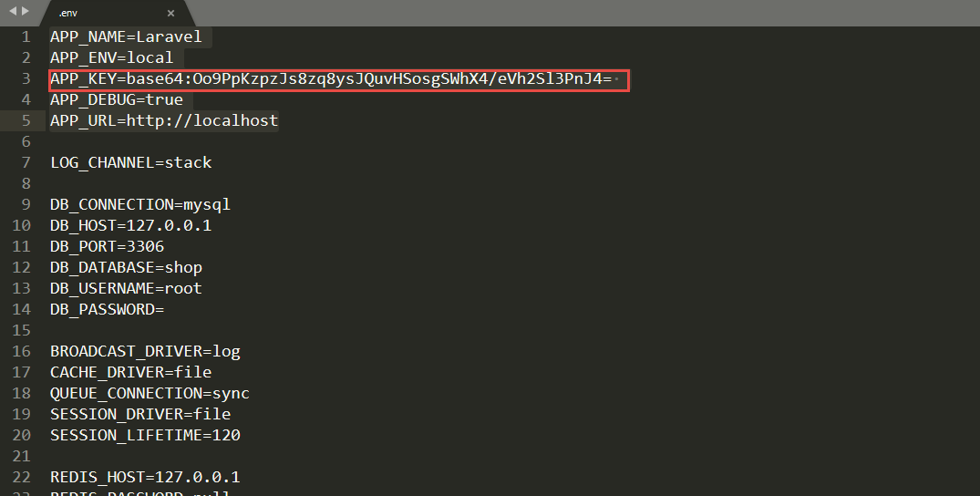Image resolution: width=980 pixels, height=496 pixels.
Task: Click the LOG_CHANNEL=stack line
Action: pos(131,162)
